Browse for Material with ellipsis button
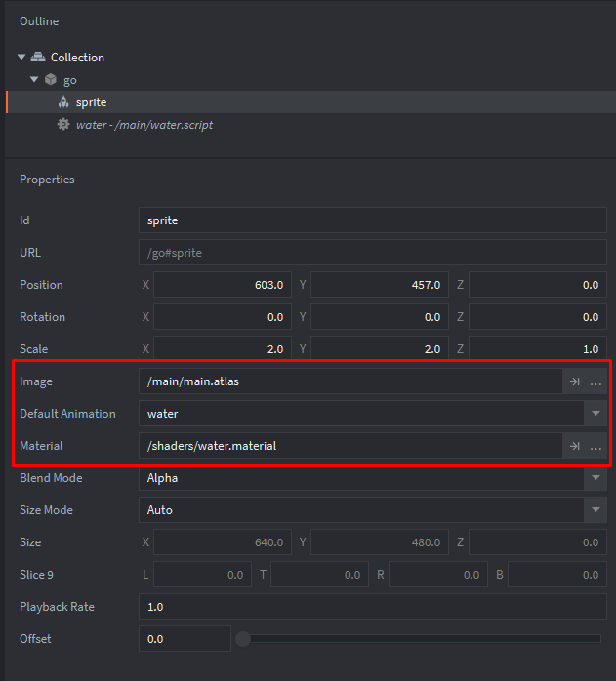Image resolution: width=616 pixels, height=681 pixels. tap(595, 446)
